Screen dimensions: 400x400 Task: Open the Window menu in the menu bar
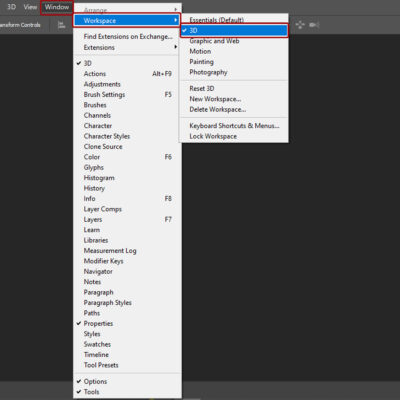57,7
